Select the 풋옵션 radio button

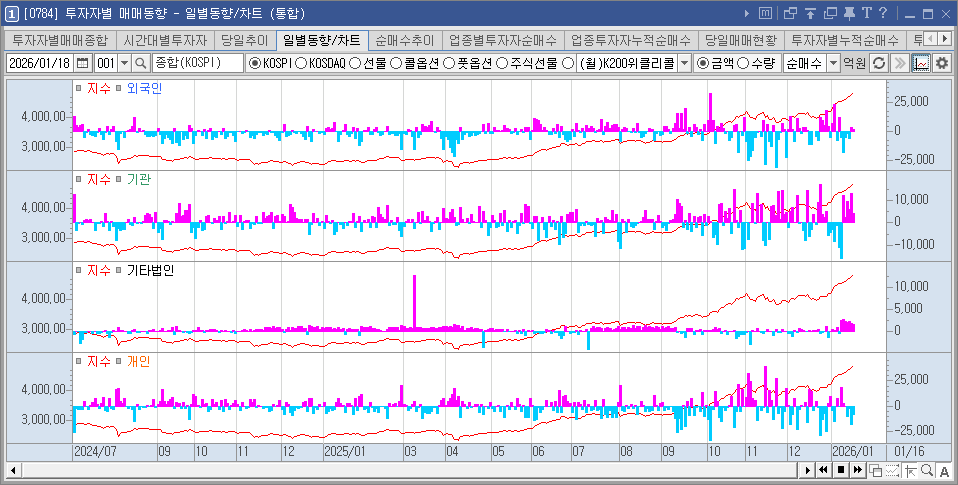point(448,63)
